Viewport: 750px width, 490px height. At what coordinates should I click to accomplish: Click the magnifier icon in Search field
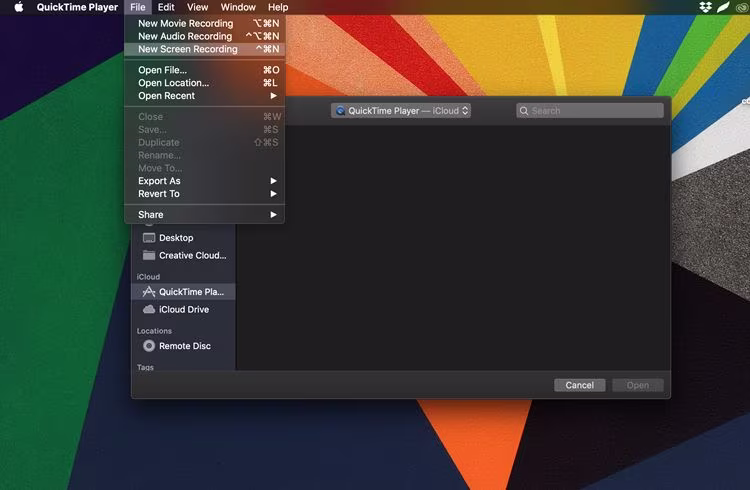[524, 111]
